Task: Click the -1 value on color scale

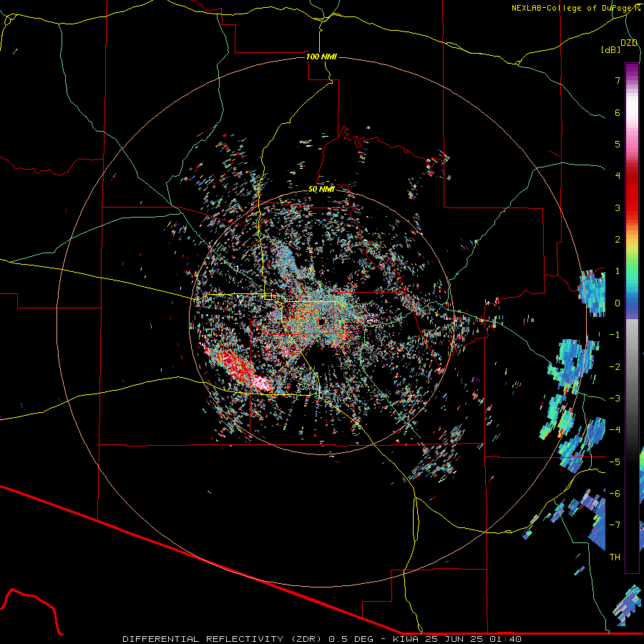Action: [x=615, y=335]
